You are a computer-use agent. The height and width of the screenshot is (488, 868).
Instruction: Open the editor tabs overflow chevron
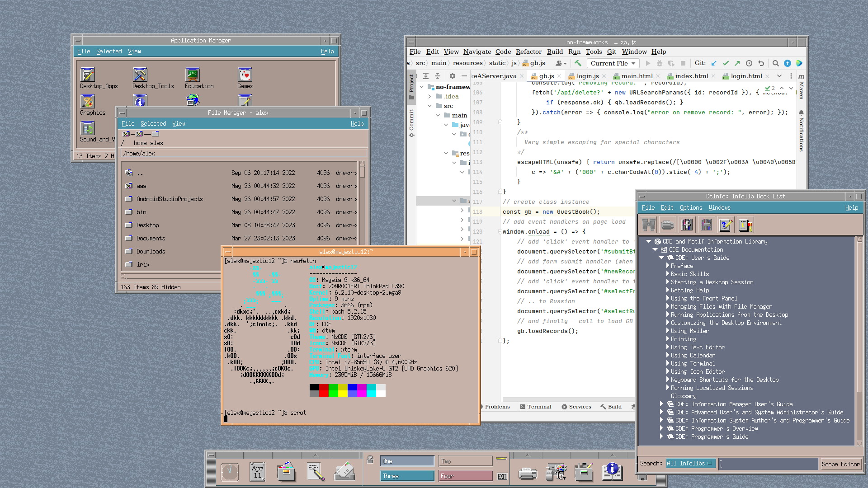(779, 76)
